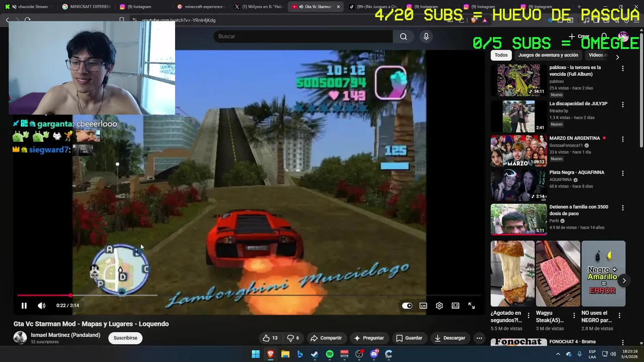
Task: Open the Negro + Amarillo = ERROR short
Action: pyautogui.click(x=603, y=274)
